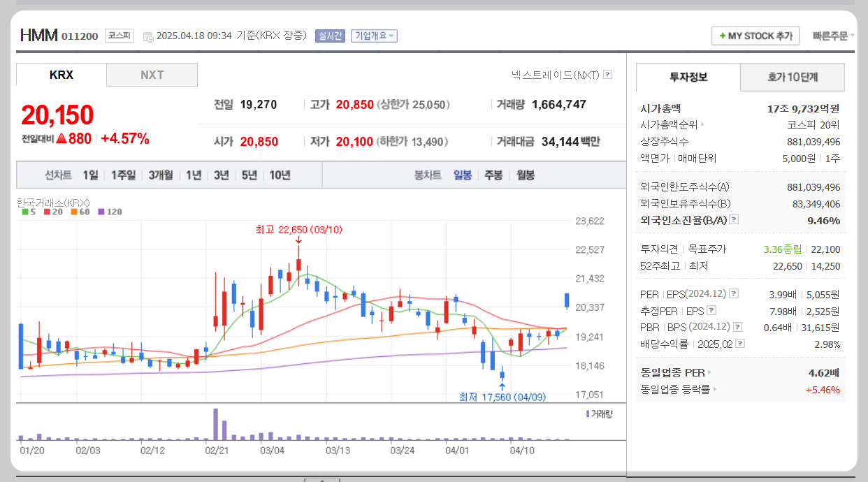Click the 외국인소진율 value 9.46%
The height and width of the screenshot is (482, 868).
coord(825,220)
